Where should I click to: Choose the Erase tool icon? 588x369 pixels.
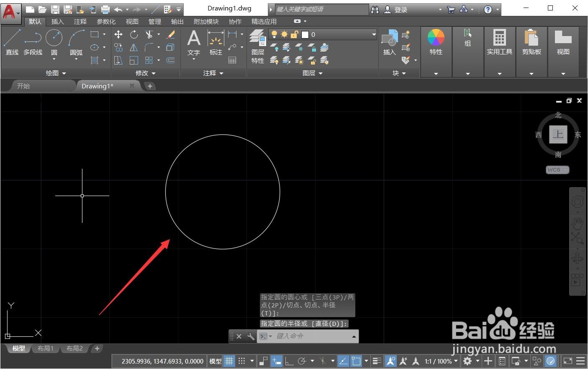click(171, 34)
